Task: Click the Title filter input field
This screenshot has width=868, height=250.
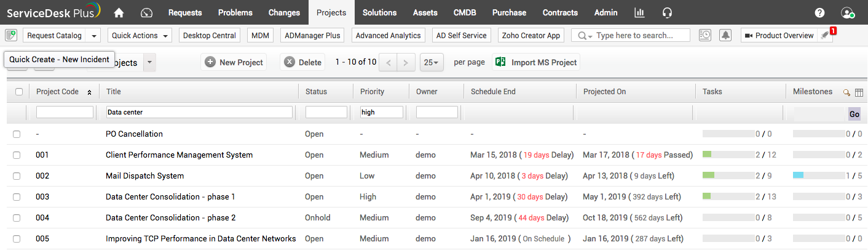Action: point(199,112)
